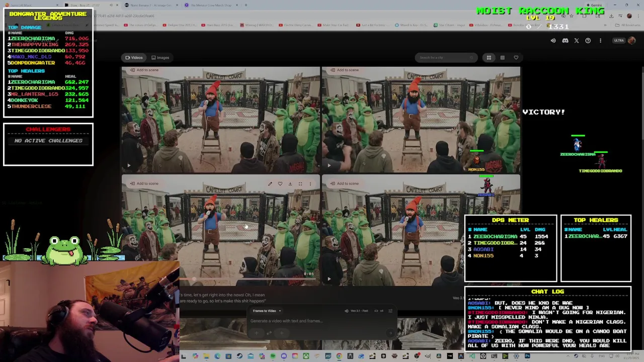The height and width of the screenshot is (362, 644).
Task: Open the bottom-left video more options menu
Action: pyautogui.click(x=310, y=184)
